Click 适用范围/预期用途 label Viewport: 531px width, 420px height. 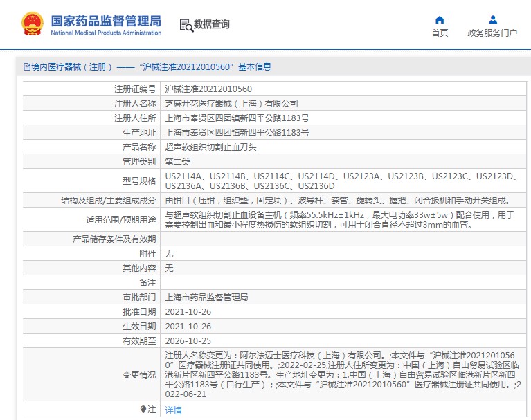tap(121, 220)
